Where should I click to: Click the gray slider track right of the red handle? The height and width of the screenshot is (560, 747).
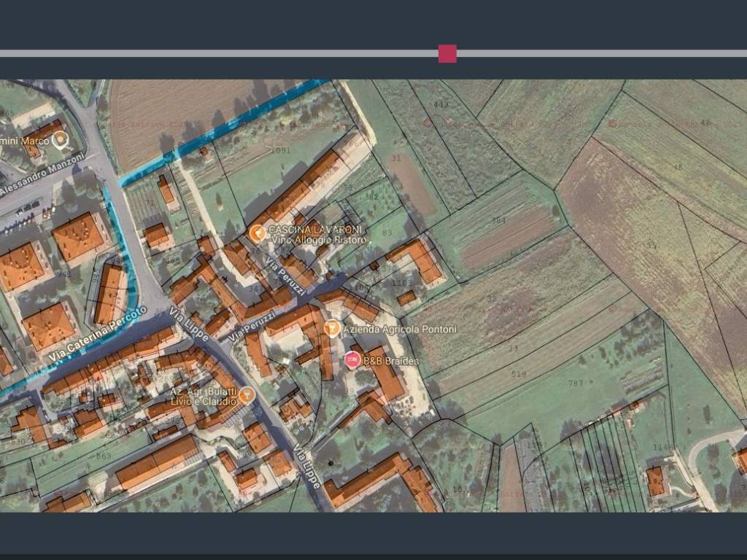598,54
